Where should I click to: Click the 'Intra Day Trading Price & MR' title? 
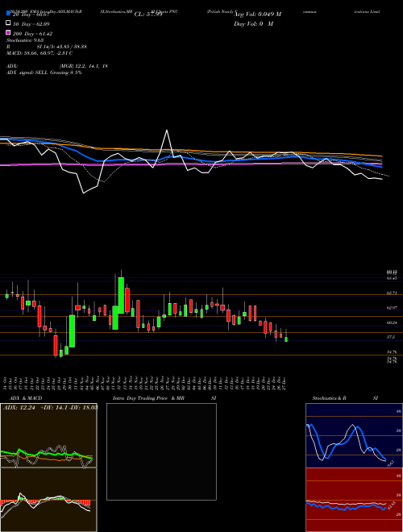(148, 398)
